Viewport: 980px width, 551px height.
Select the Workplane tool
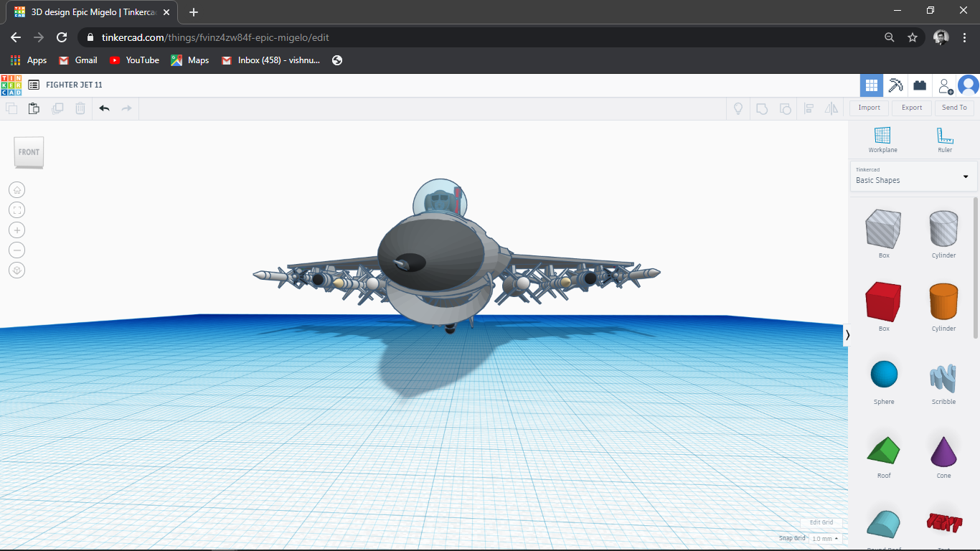pyautogui.click(x=882, y=138)
